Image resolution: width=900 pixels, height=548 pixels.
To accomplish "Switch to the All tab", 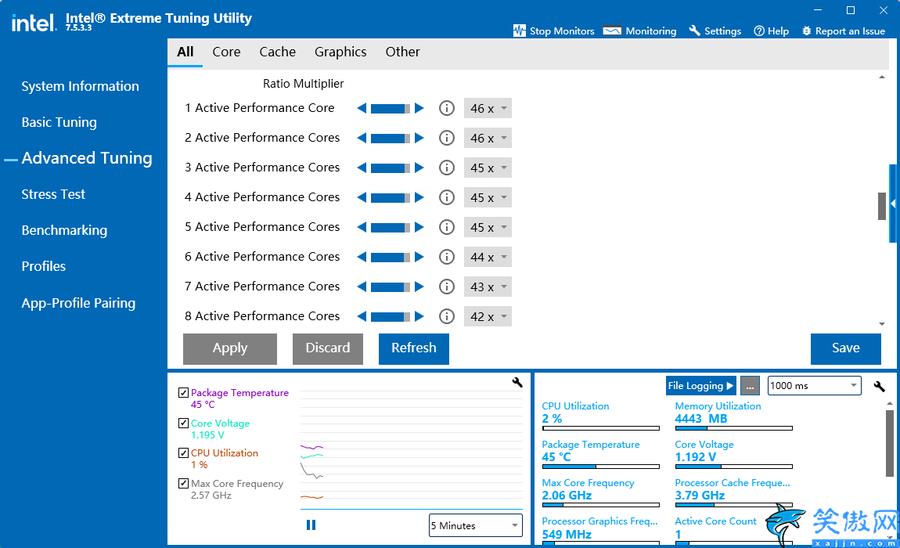I will [x=185, y=52].
